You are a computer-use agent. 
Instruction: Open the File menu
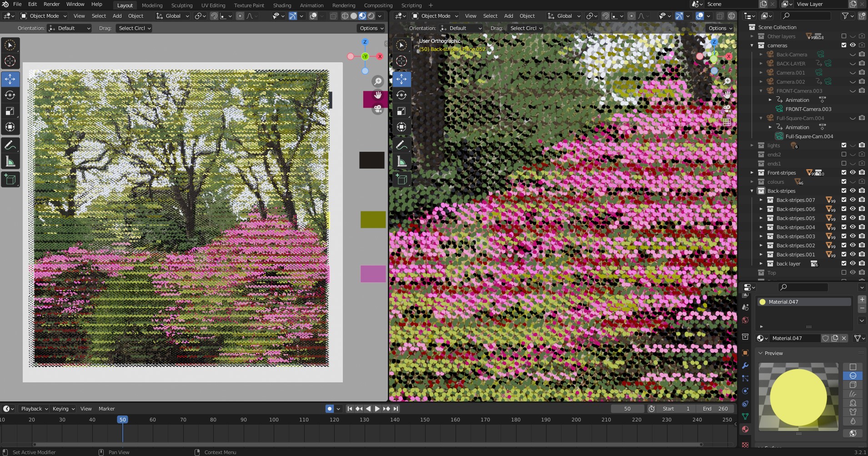[17, 4]
